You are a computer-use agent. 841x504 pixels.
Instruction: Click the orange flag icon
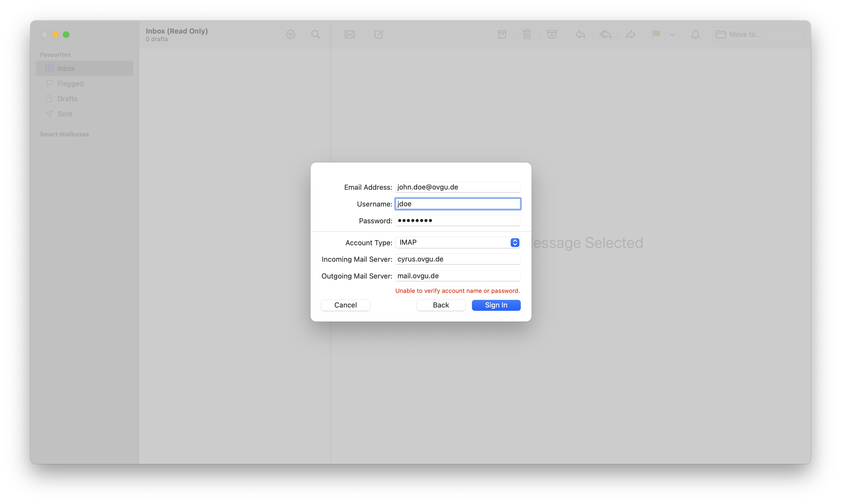656,34
